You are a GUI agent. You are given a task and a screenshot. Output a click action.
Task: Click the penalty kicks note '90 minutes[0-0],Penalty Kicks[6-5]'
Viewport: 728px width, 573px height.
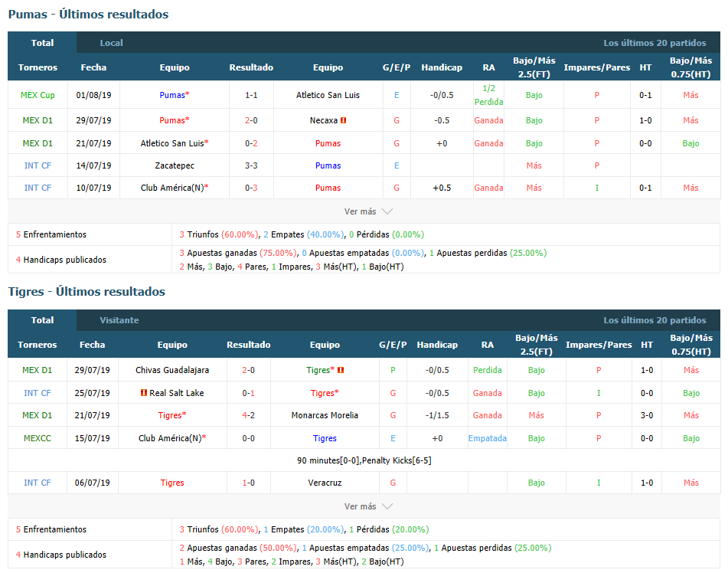[x=364, y=460]
